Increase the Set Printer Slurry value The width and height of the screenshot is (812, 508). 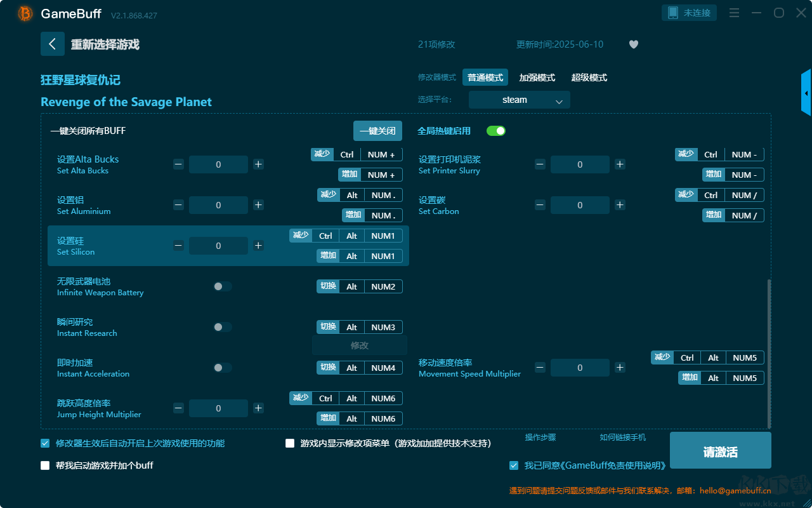tap(620, 164)
